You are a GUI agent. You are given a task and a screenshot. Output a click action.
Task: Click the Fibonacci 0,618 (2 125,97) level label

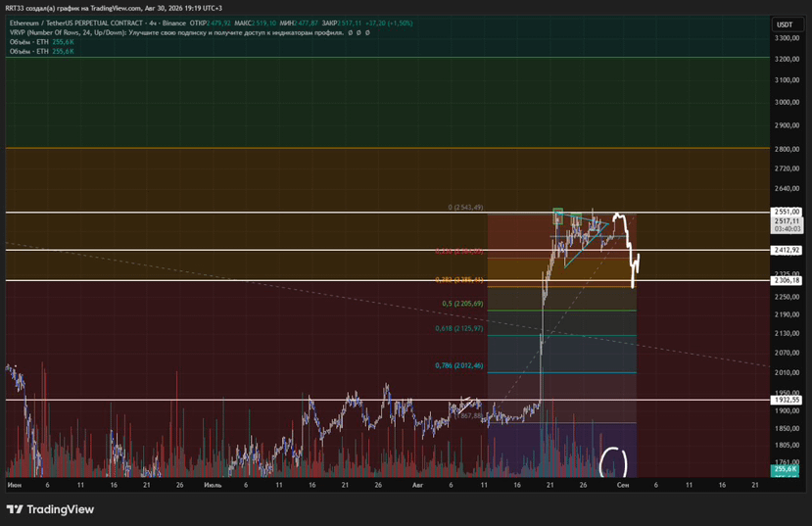[x=459, y=328]
